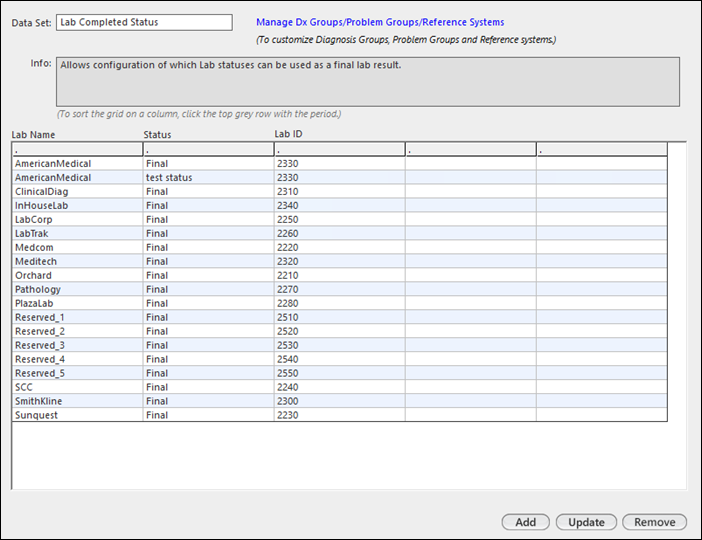
Task: Click the Update button
Action: 586,522
